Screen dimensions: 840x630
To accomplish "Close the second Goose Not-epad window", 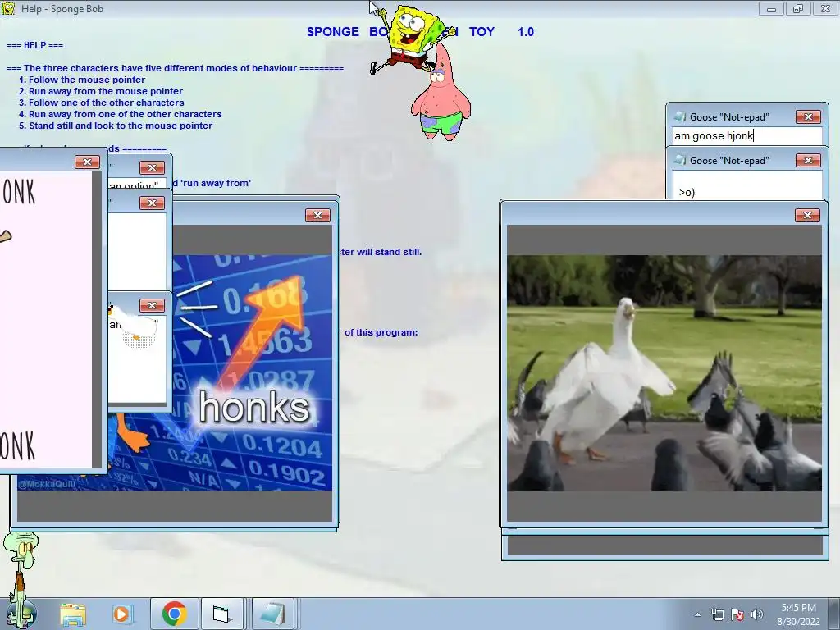I will [x=808, y=160].
